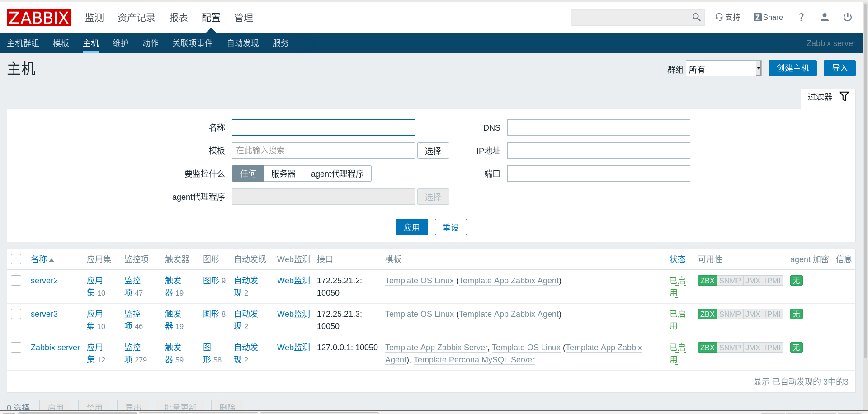The height and width of the screenshot is (414, 868).
Task: Open the user profile icon
Action: pos(824,17)
